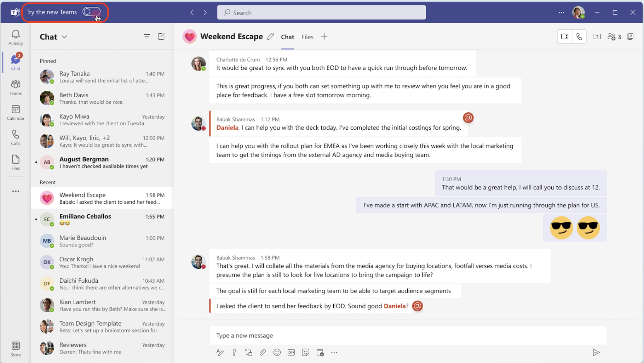Open the Format text options icon
This screenshot has height=363, width=644.
click(220, 352)
